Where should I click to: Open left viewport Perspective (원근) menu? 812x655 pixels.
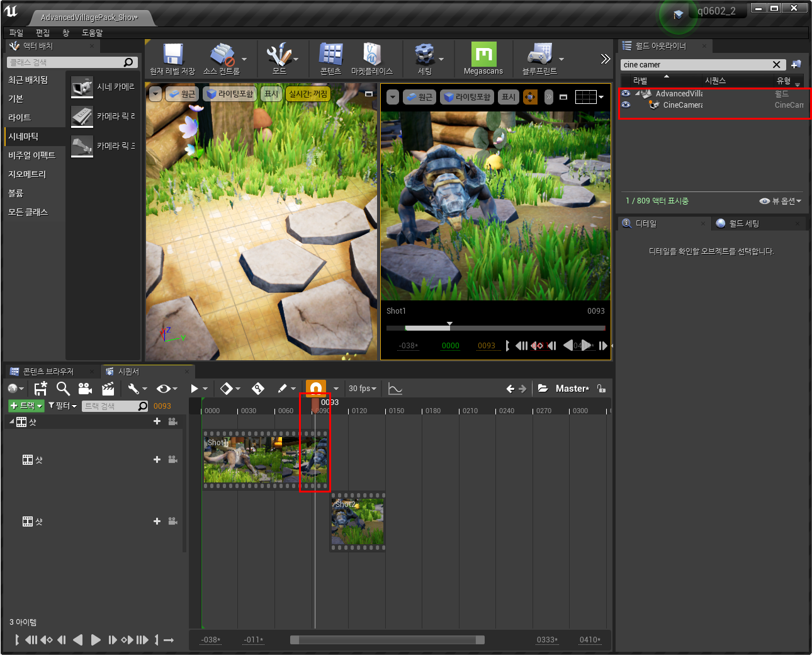[183, 94]
